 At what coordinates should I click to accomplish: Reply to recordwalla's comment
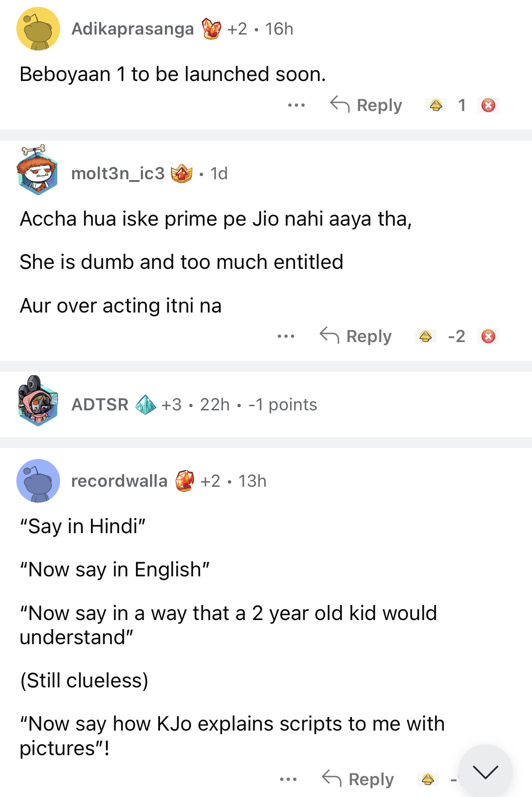click(358, 780)
